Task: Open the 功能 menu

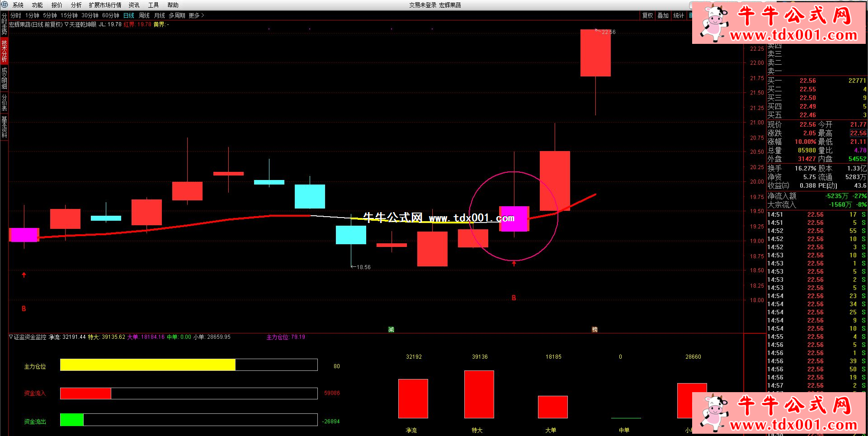Action: tap(38, 5)
